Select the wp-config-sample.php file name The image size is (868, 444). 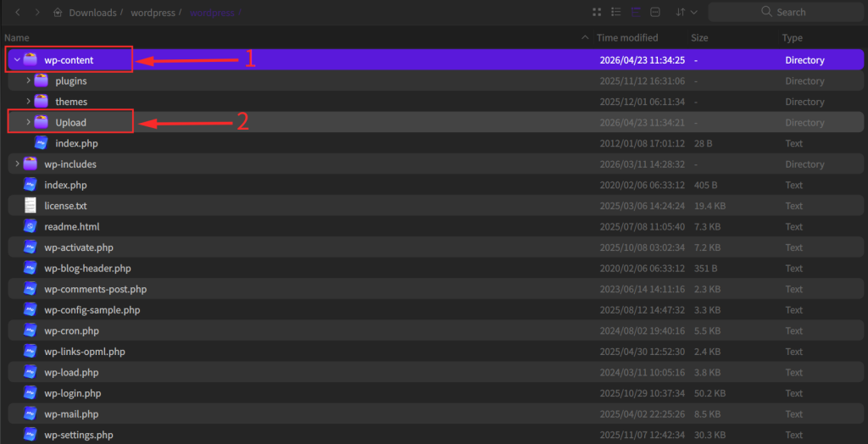pos(92,310)
